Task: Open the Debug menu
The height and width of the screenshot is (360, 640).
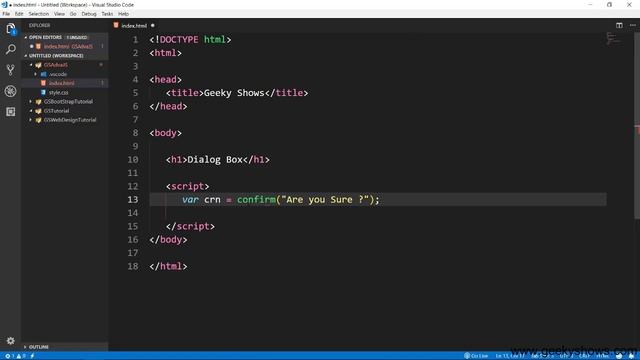Action: point(89,14)
